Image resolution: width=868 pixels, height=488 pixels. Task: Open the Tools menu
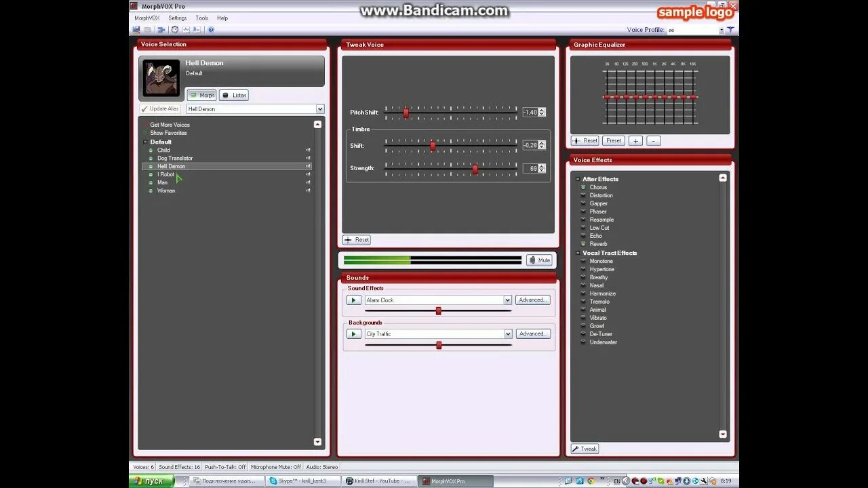point(202,18)
